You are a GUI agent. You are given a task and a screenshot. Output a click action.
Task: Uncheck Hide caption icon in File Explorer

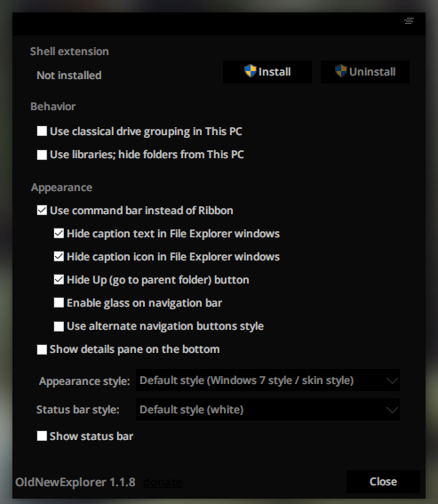(59, 257)
